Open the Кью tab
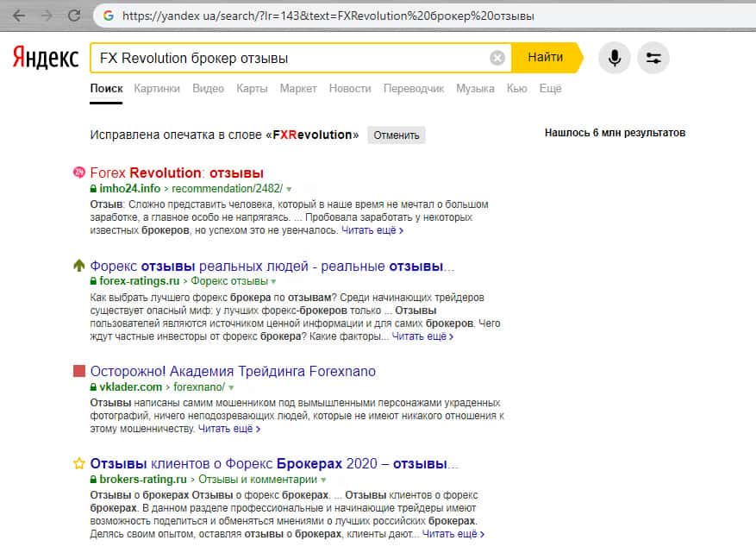Viewport: 756px width, 559px height. coord(517,89)
